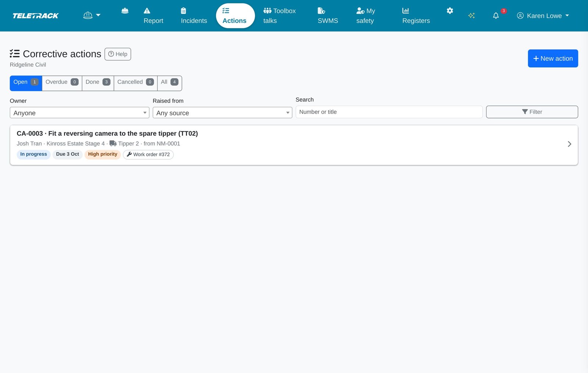
Task: Open CA-0003 reversing camera action title
Action: 107,134
